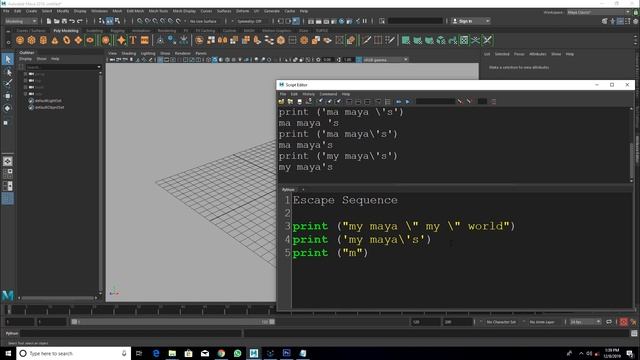Toggle Python/MEL command line label
Viewport: 640px width, 360px height.
12,333
